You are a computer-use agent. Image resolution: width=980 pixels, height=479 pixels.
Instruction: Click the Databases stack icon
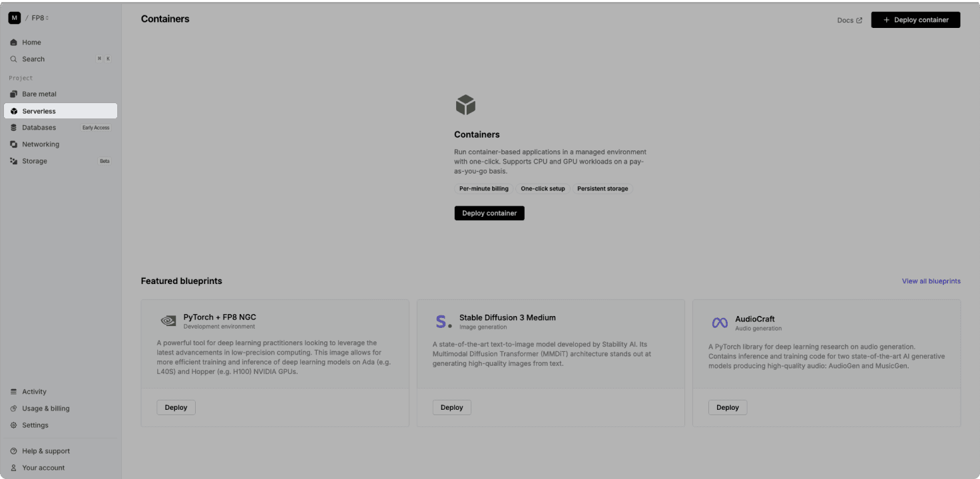[x=13, y=127]
